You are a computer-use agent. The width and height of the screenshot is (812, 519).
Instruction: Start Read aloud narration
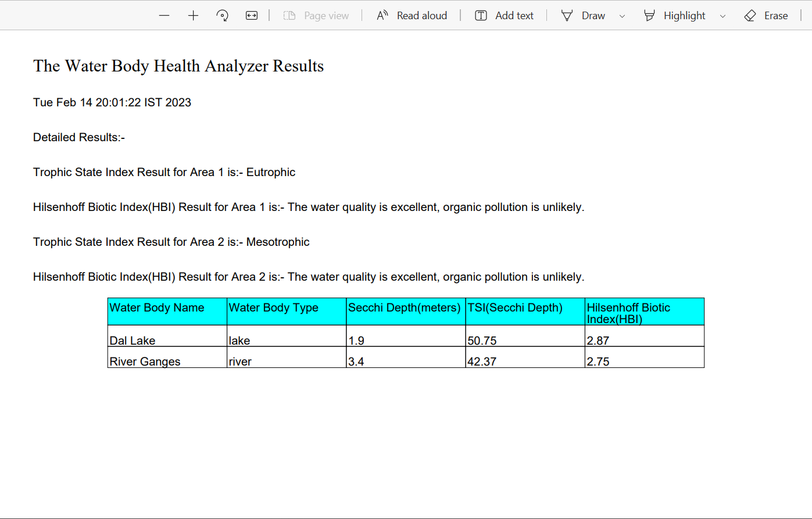point(412,15)
